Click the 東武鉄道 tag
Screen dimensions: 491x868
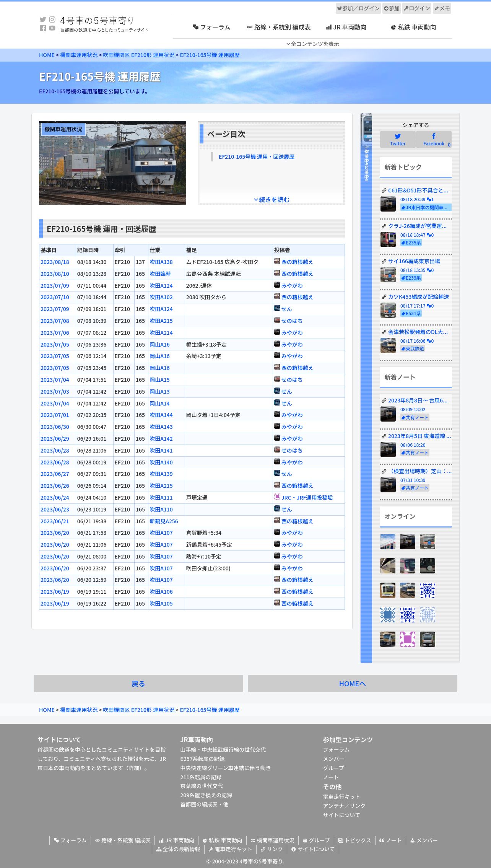coord(413,349)
